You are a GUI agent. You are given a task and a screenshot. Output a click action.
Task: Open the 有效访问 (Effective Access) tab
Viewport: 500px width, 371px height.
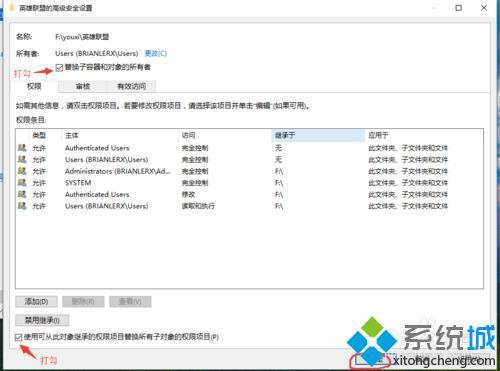[131, 87]
